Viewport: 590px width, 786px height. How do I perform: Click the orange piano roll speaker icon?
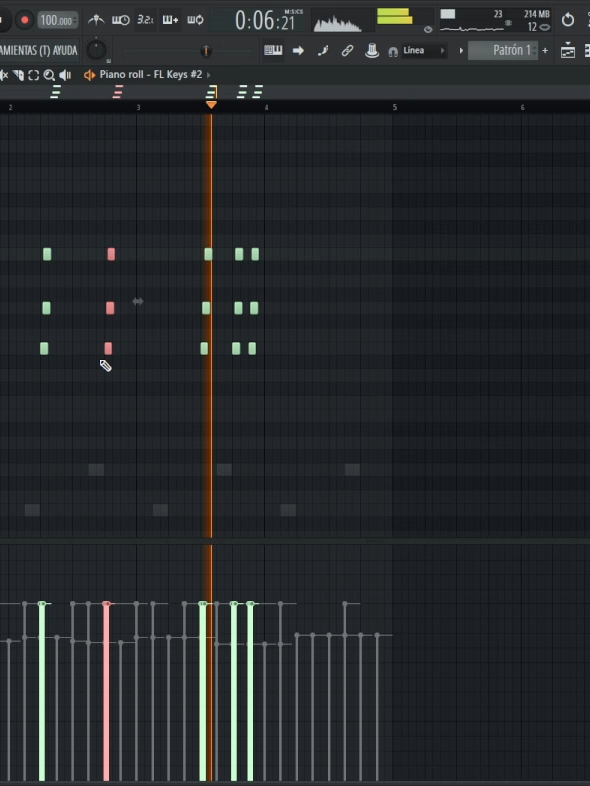click(89, 75)
